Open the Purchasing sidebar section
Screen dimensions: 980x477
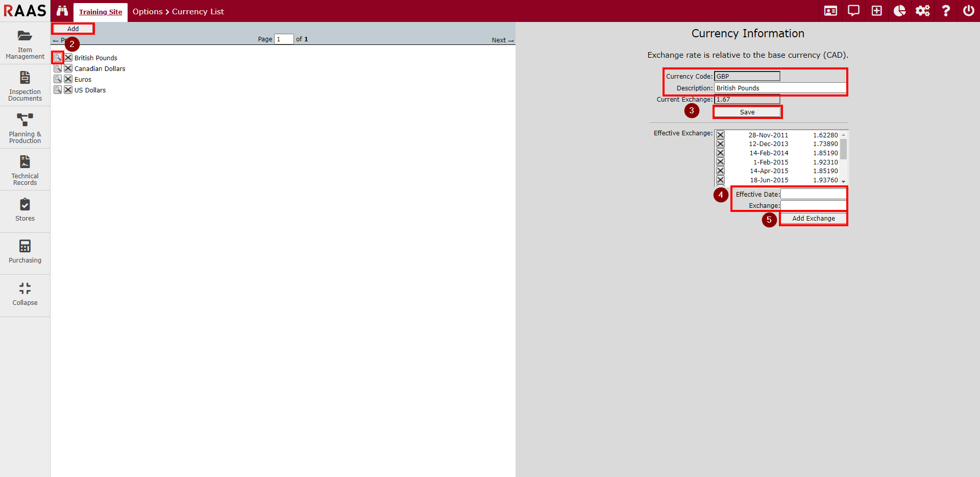25,252
